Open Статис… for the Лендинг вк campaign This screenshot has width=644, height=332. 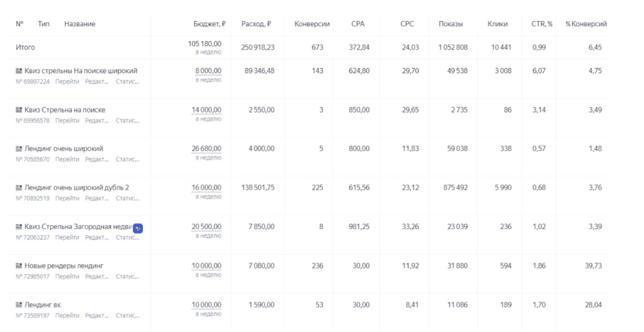[127, 315]
